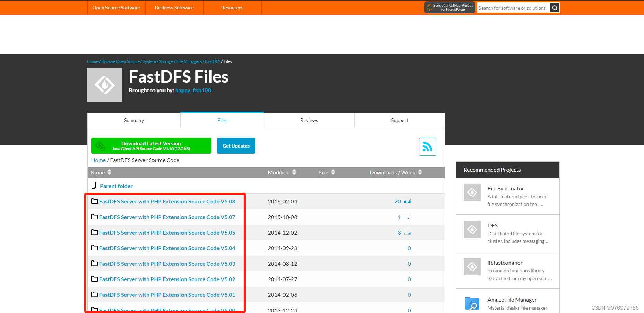Screen dimensions: 644x313
Task: Toggle Name column sort order
Action: pos(109,172)
